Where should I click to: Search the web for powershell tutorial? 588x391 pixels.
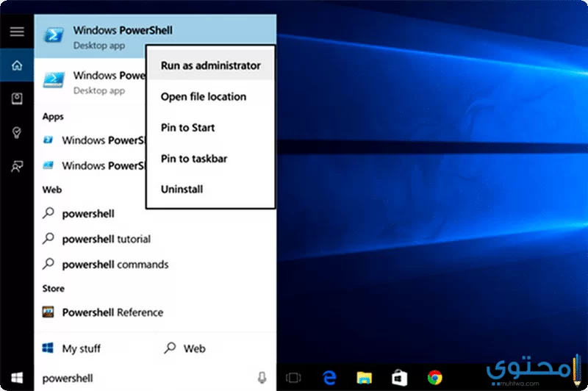point(155,239)
